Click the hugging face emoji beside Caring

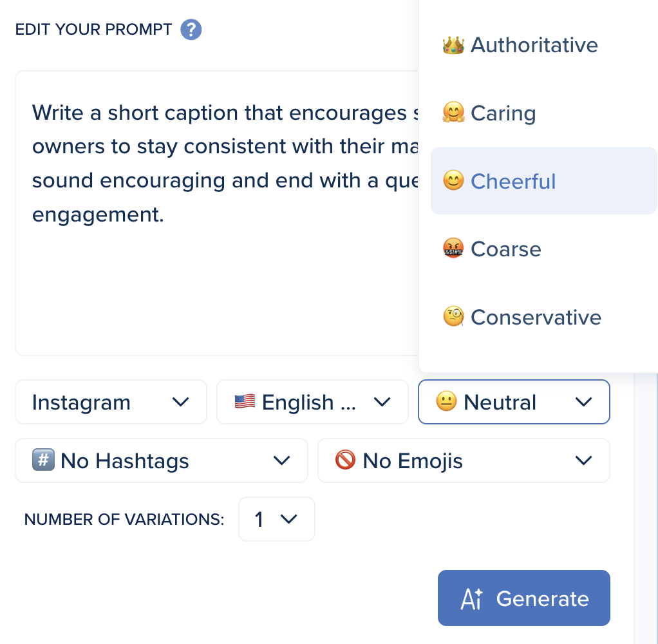tap(453, 113)
